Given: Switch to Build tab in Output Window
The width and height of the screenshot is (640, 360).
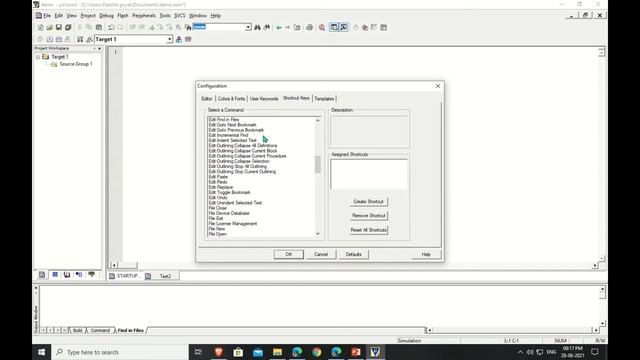Looking at the screenshot, I should click(78, 330).
